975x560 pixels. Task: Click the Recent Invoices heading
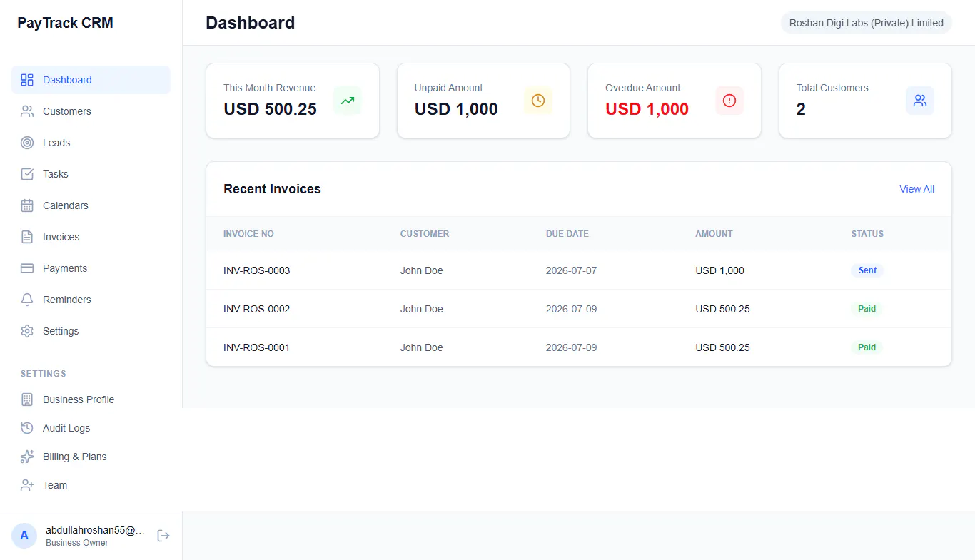(x=272, y=189)
